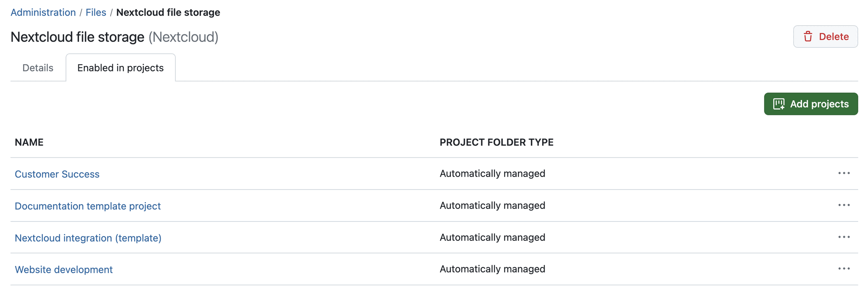Open the ellipsis menu for Documentation template project
The image size is (868, 292).
click(844, 205)
